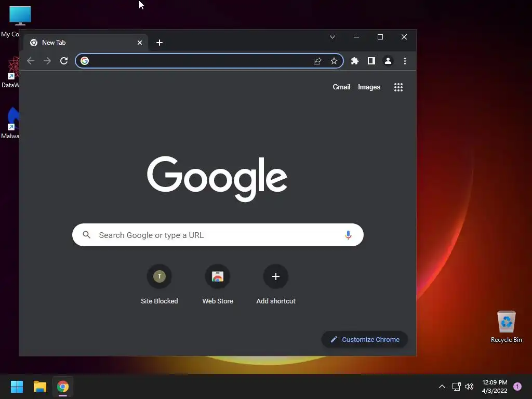Viewport: 532px width, 399px height.
Task: Open the Web Store shortcut
Action: 218,284
